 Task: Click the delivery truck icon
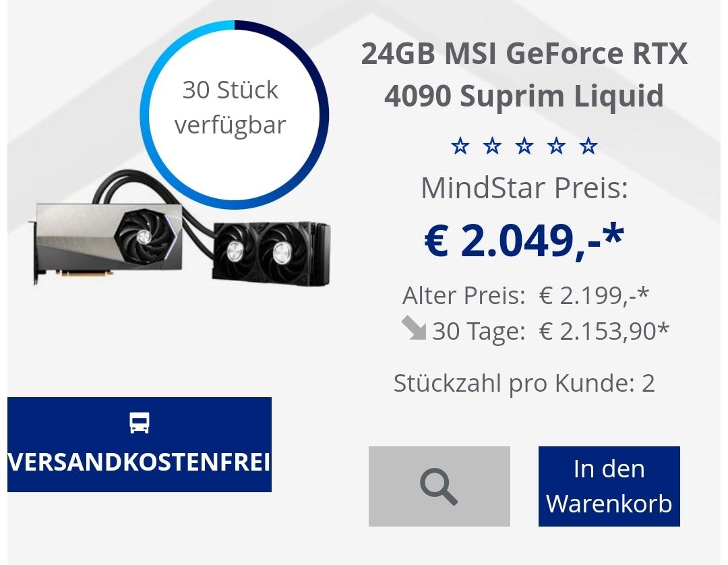coord(140,423)
